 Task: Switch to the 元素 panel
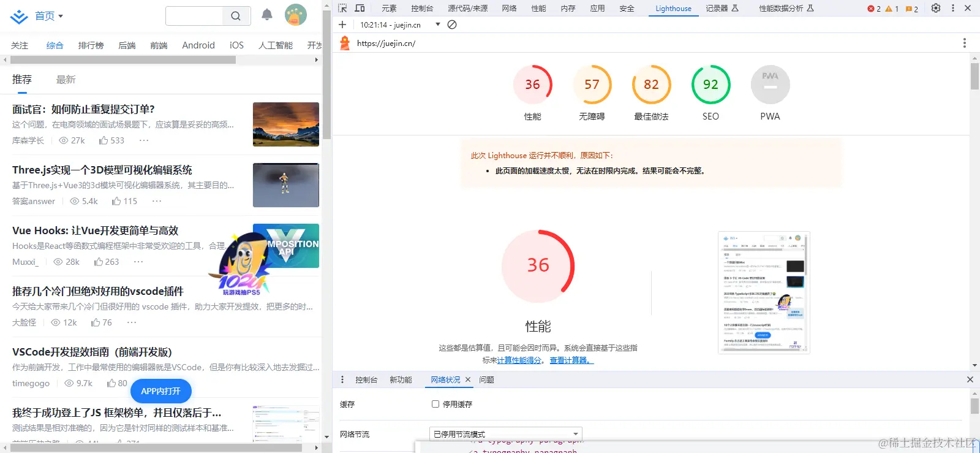[x=389, y=9]
